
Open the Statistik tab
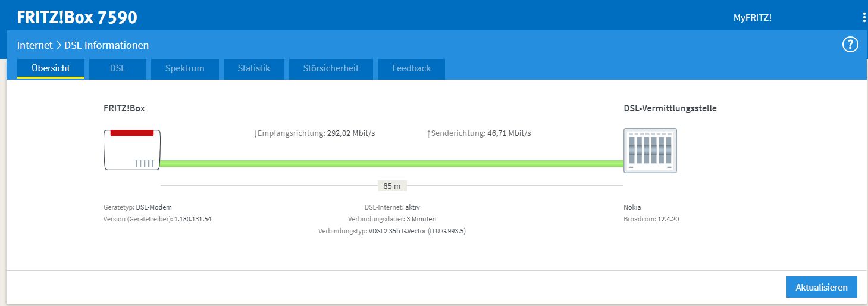(253, 68)
